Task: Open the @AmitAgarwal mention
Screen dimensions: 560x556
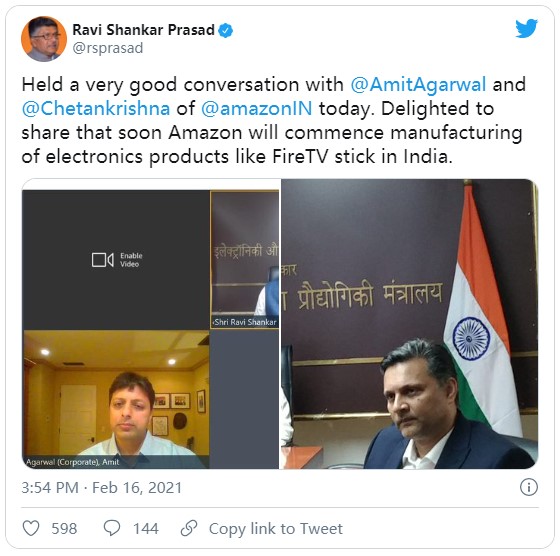Action: click(x=418, y=85)
